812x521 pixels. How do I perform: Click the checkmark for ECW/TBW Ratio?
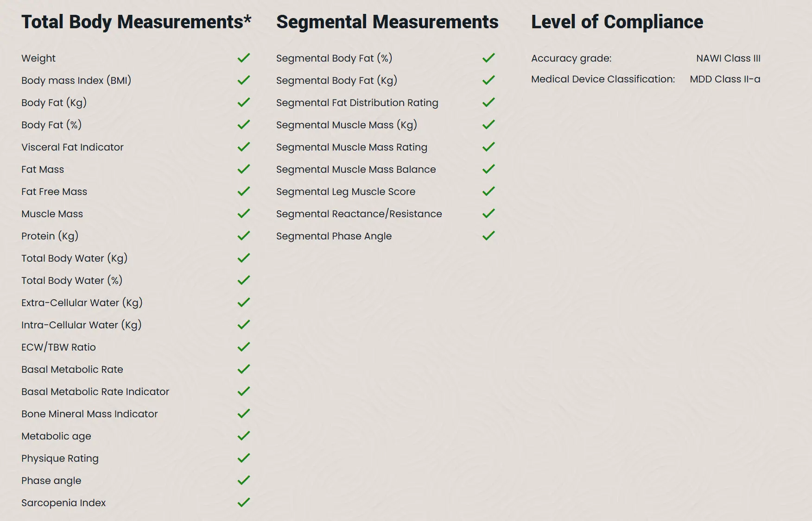point(244,347)
